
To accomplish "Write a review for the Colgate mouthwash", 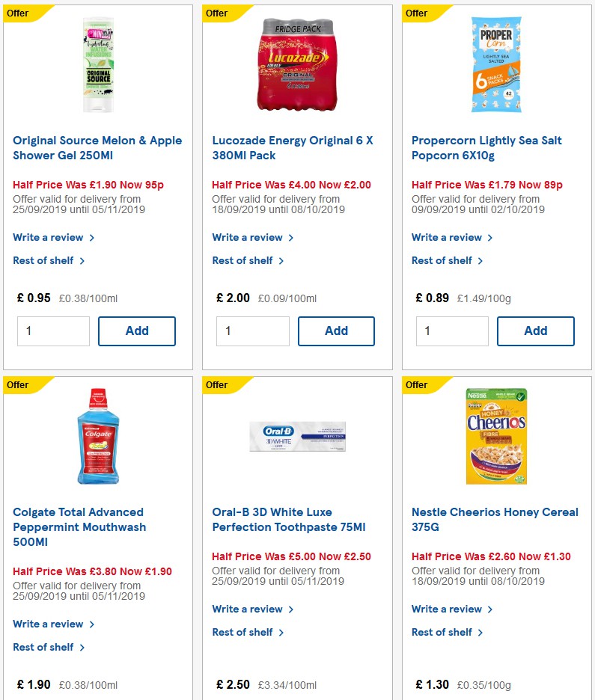I will pos(49,624).
